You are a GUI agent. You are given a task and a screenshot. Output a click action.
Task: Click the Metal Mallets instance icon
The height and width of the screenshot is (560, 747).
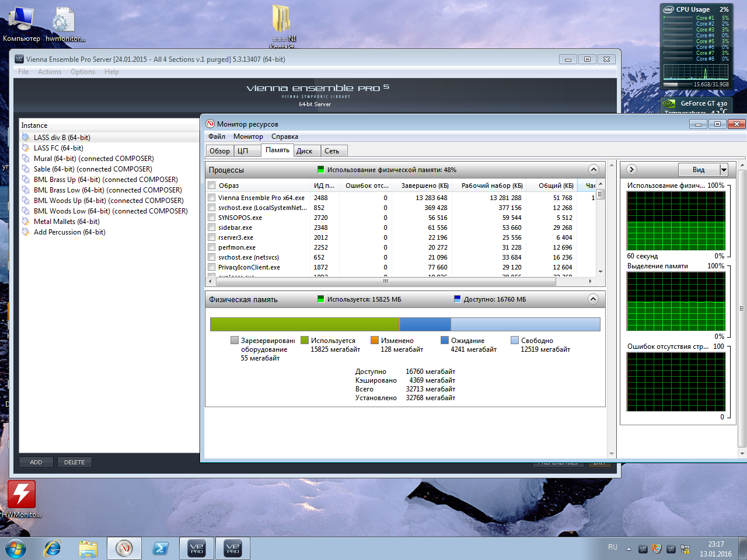(x=26, y=222)
